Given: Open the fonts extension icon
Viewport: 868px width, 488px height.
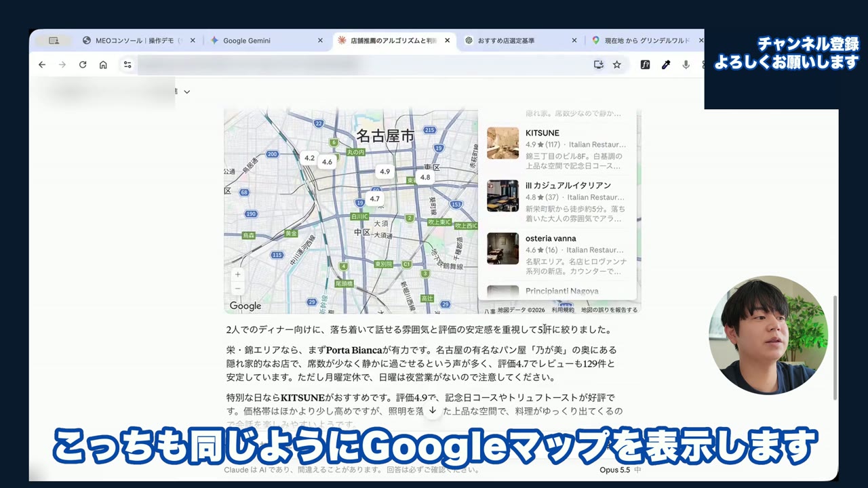Looking at the screenshot, I should (645, 65).
